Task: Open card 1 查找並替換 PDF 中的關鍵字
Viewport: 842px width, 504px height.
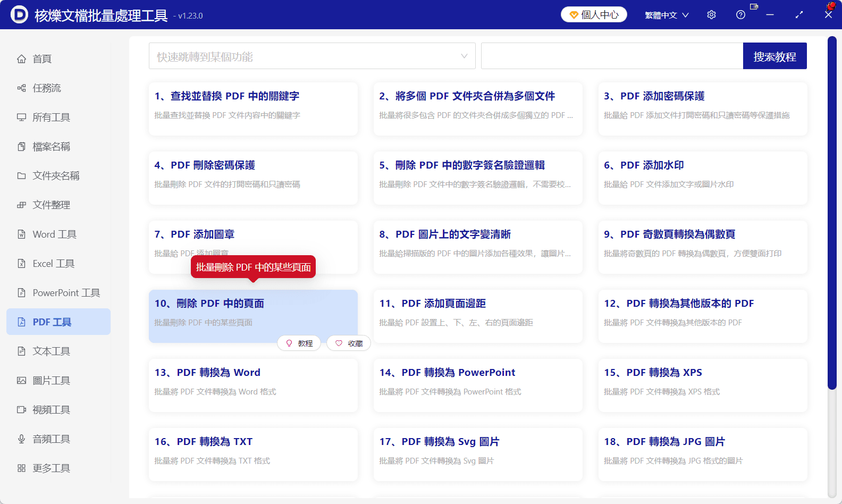Action: [x=253, y=109]
